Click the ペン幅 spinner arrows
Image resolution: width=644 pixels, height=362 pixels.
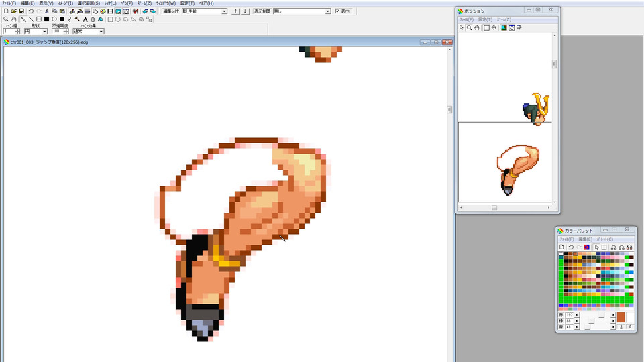[x=17, y=32]
